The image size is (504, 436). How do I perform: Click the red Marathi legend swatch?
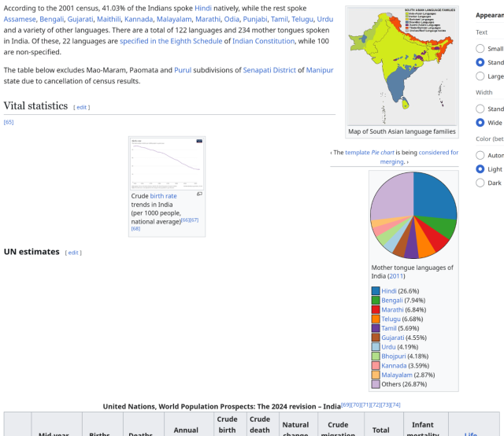[376, 310]
